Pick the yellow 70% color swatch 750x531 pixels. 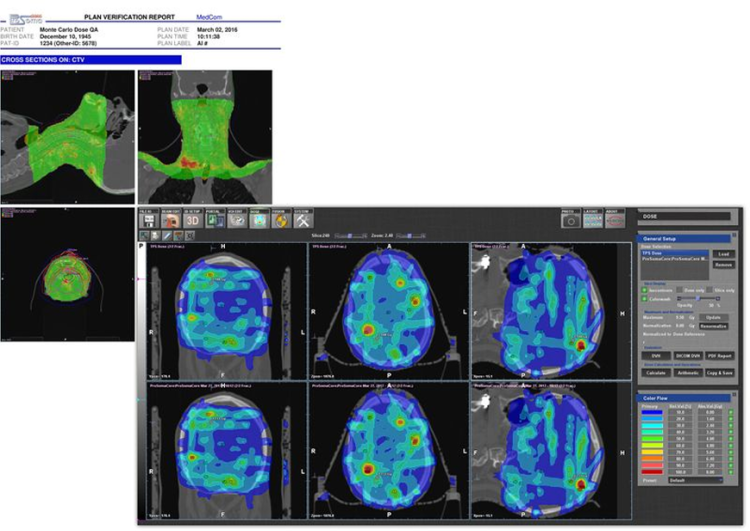[x=652, y=452]
